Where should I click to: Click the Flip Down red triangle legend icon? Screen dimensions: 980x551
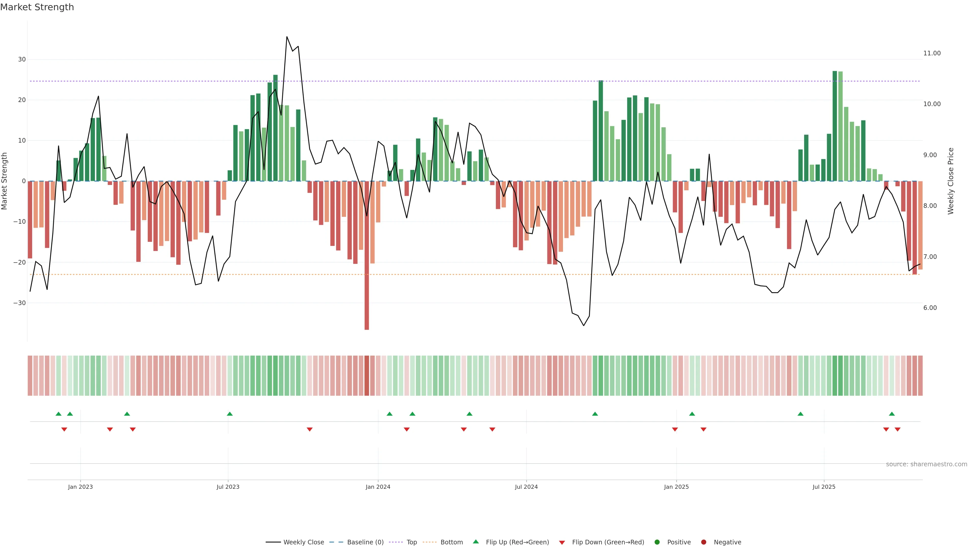click(x=562, y=543)
